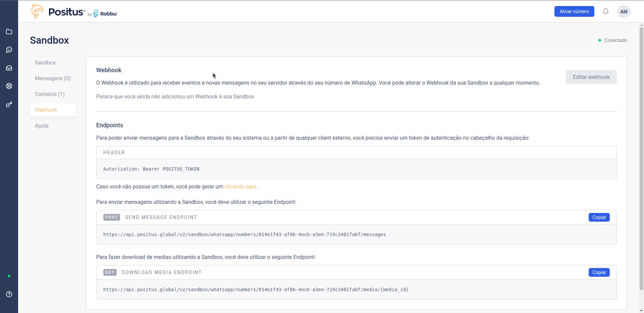Open the Contatos (1) tab

[x=53, y=94]
